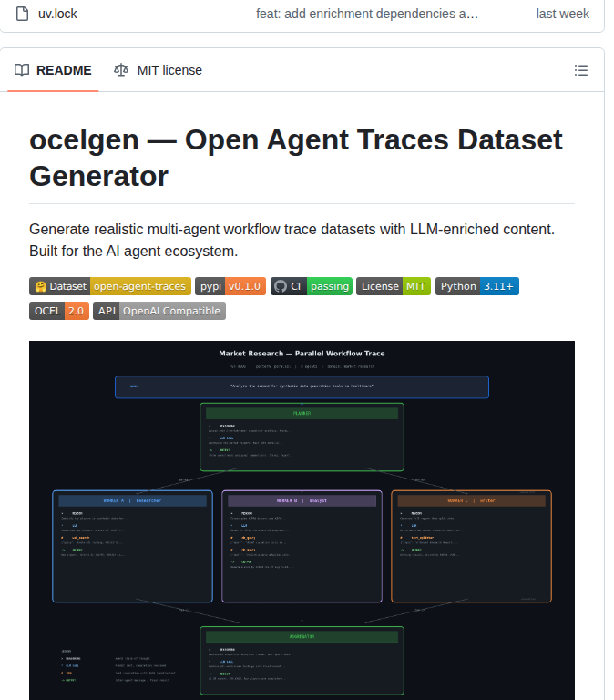Image resolution: width=614 pixels, height=700 pixels.
Task: Open the enrichment dependencies commit message
Action: point(367,14)
